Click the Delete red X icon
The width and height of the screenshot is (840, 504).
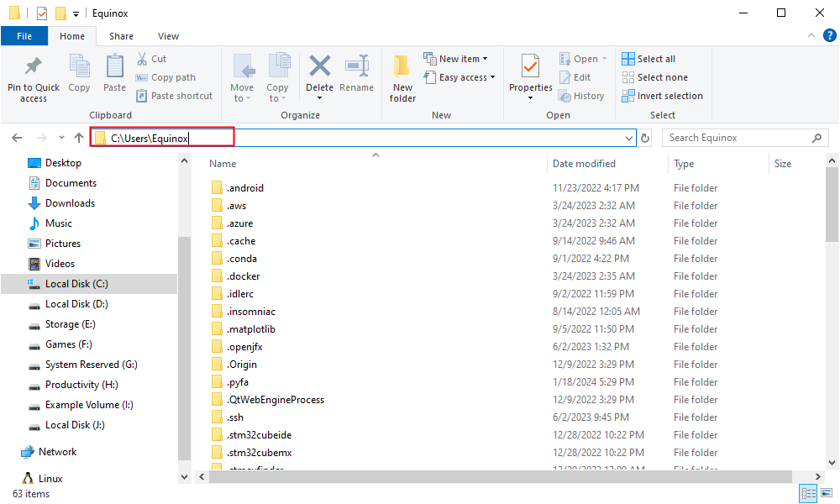(320, 66)
